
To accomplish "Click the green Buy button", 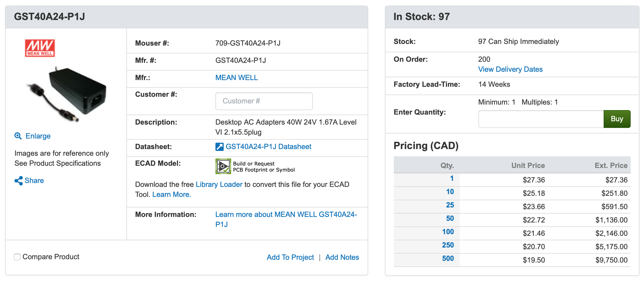I will click(617, 119).
